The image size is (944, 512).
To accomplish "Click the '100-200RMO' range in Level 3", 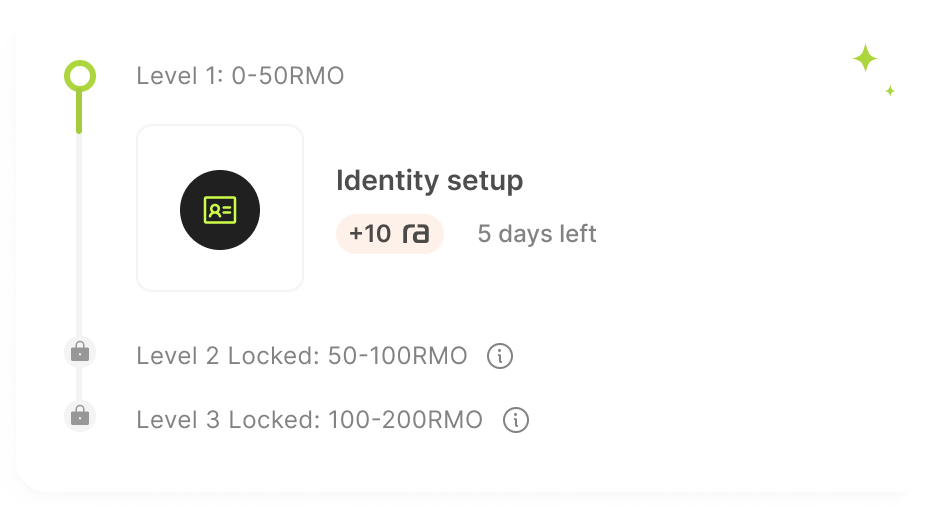I will (405, 420).
